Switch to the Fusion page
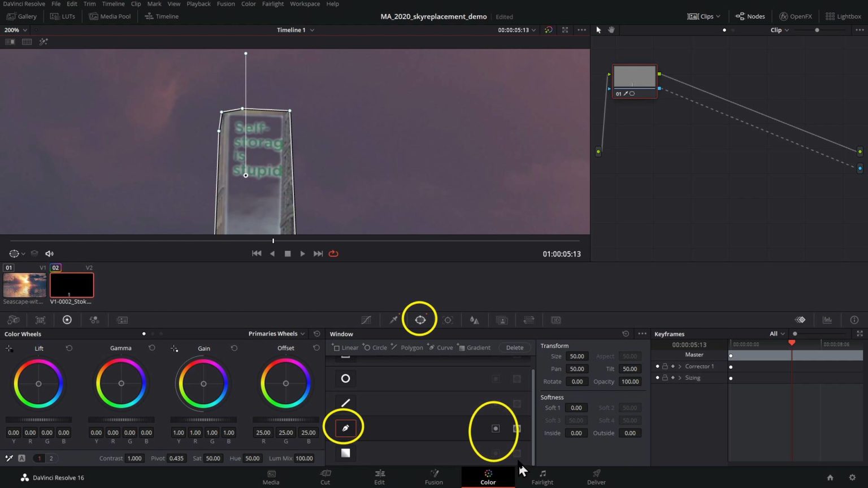Image resolution: width=868 pixels, height=488 pixels. [433, 477]
